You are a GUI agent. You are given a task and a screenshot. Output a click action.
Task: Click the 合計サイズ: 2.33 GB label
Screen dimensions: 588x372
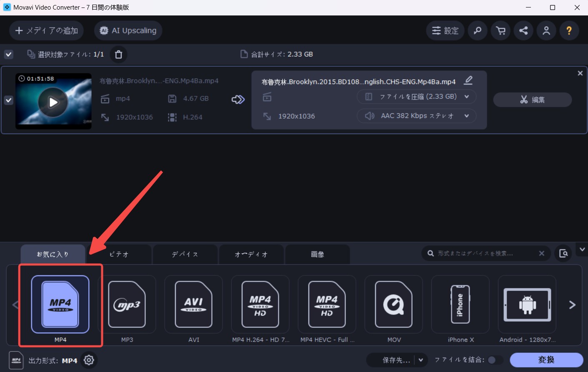click(x=282, y=54)
